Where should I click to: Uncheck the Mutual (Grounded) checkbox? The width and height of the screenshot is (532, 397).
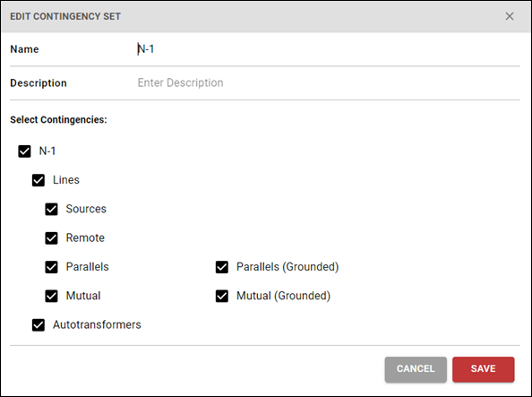click(222, 296)
